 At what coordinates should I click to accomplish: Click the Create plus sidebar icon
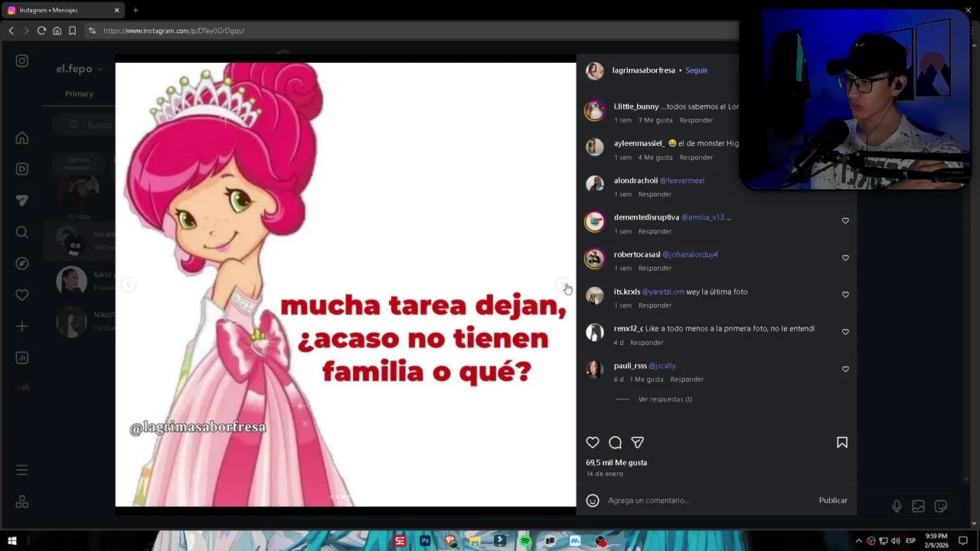[22, 326]
